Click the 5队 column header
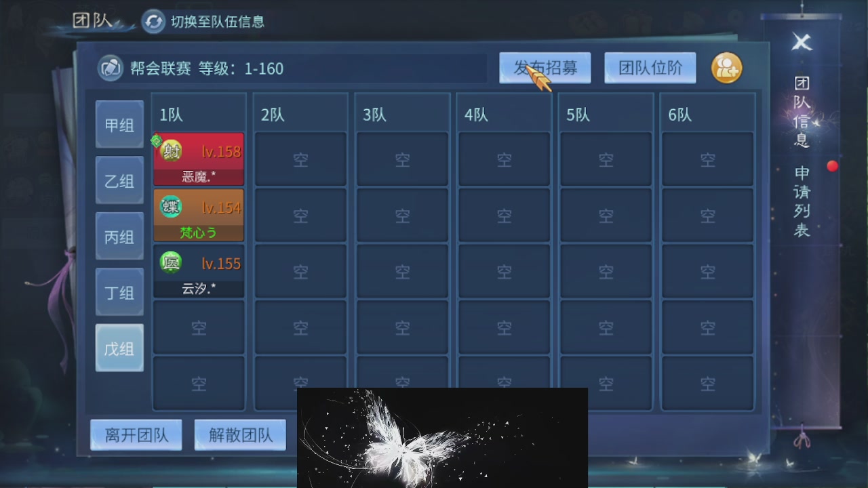Viewport: 868px width, 488px height. pyautogui.click(x=578, y=115)
